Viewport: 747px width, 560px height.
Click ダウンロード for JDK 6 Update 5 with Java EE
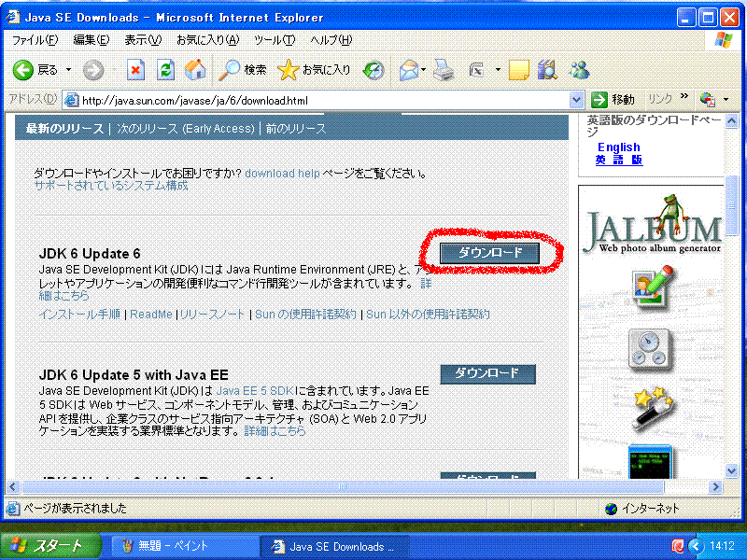[487, 374]
